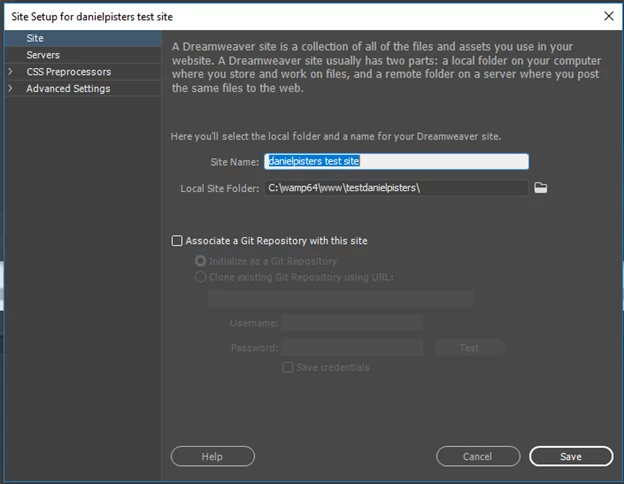Select CSS Preprocessors in the sidebar
The width and height of the screenshot is (624, 484).
point(68,72)
